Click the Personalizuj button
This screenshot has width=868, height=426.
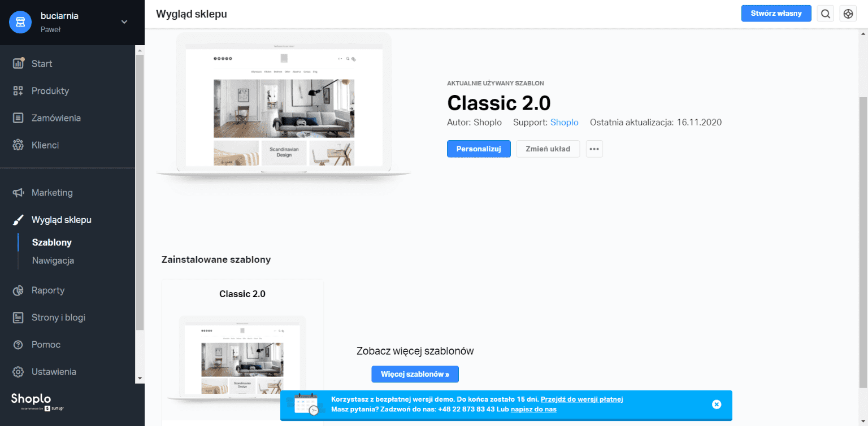click(x=479, y=149)
